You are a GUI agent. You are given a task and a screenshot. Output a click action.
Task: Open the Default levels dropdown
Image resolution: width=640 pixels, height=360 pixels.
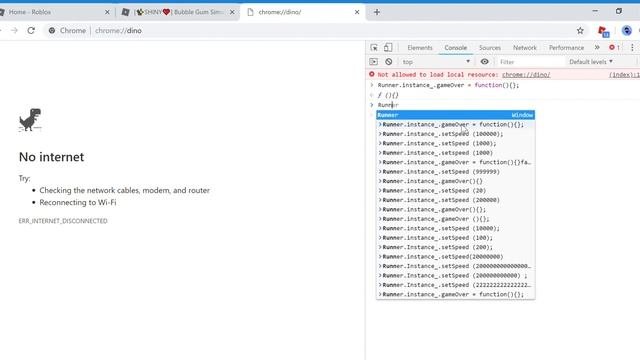[591, 62]
